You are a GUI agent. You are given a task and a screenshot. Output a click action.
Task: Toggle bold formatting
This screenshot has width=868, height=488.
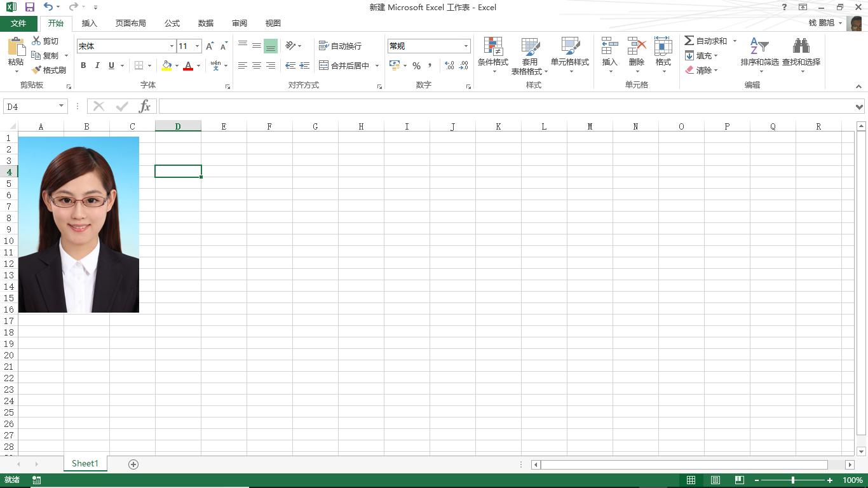[83, 65]
